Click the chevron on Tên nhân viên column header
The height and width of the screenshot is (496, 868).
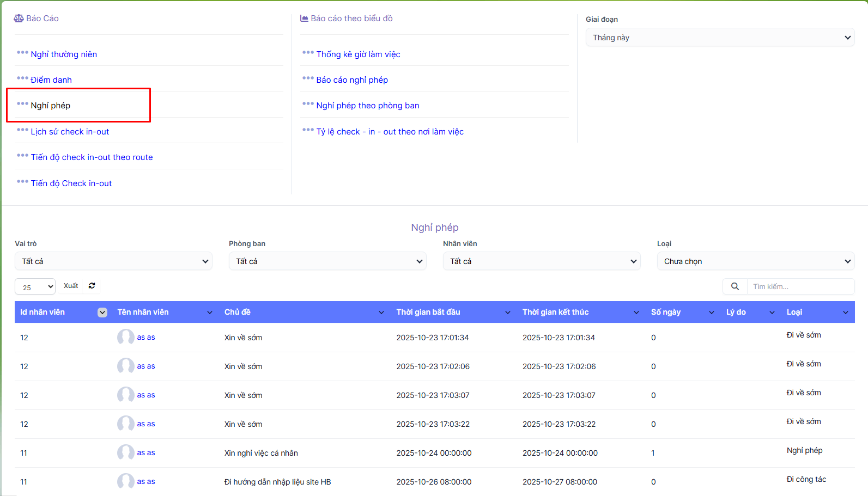click(210, 313)
